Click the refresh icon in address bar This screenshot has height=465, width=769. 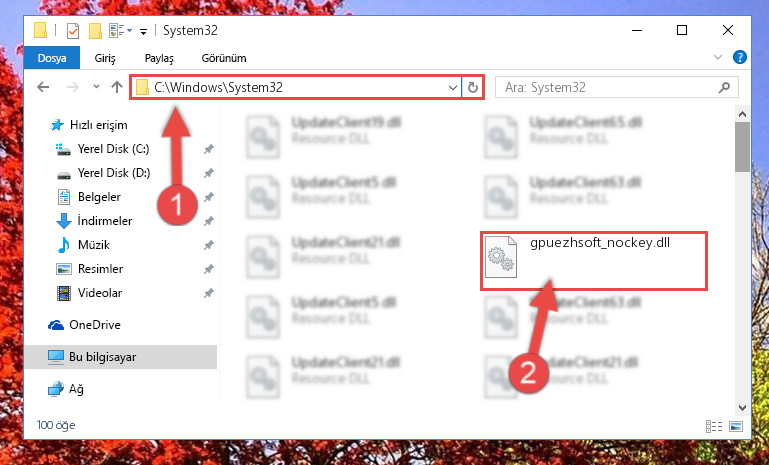click(x=473, y=87)
